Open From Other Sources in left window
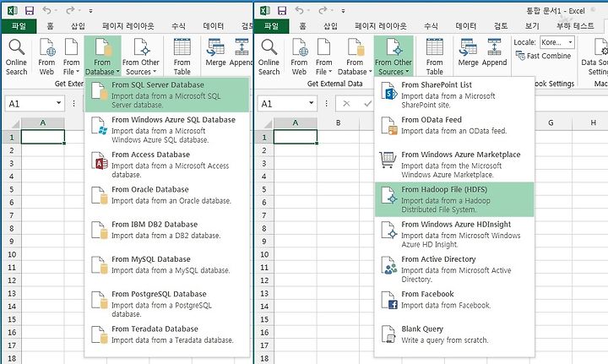Viewport: 608px width, 364px height. (x=141, y=57)
